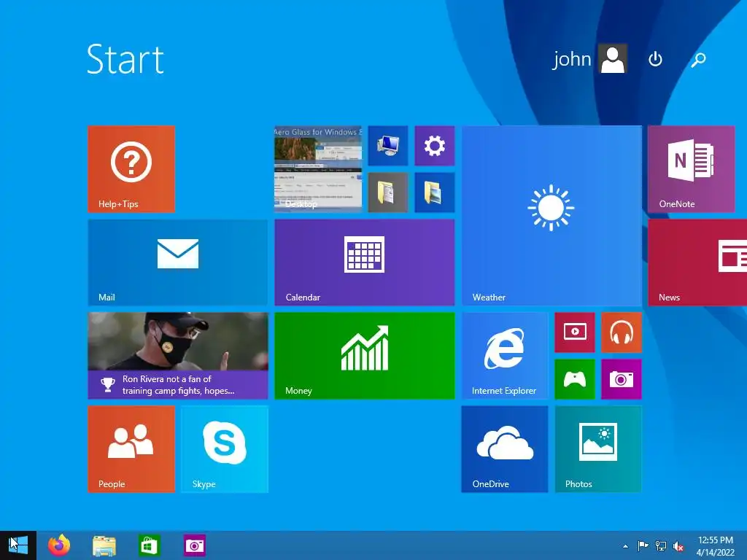This screenshot has height=560, width=747.
Task: Click the power options button
Action: (x=656, y=59)
